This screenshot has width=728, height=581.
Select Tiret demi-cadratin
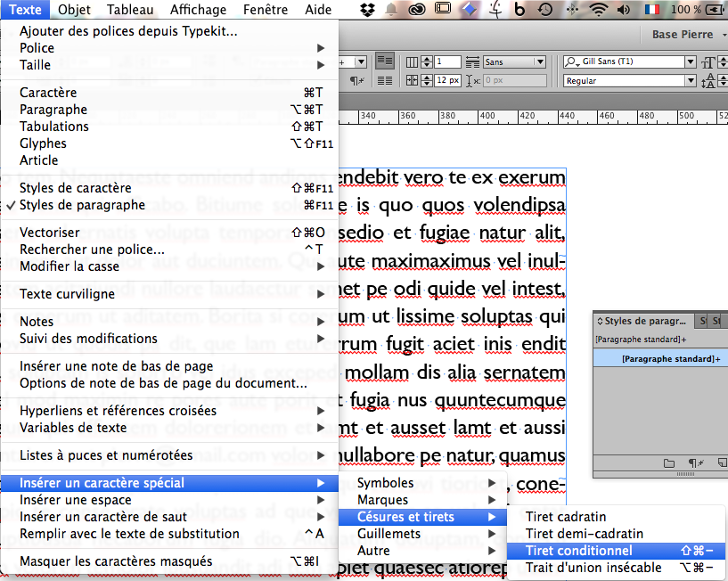click(617, 534)
